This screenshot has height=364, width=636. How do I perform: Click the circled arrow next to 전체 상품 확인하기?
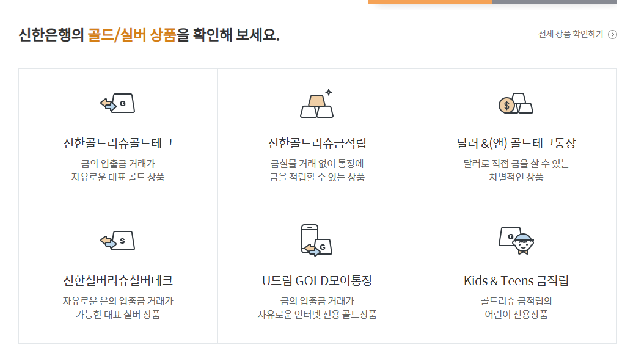(612, 34)
